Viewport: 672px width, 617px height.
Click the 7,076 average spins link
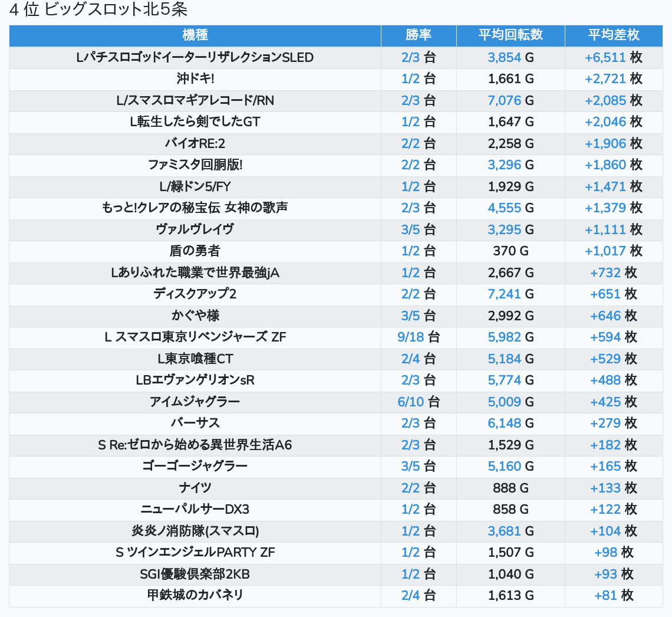point(504,100)
